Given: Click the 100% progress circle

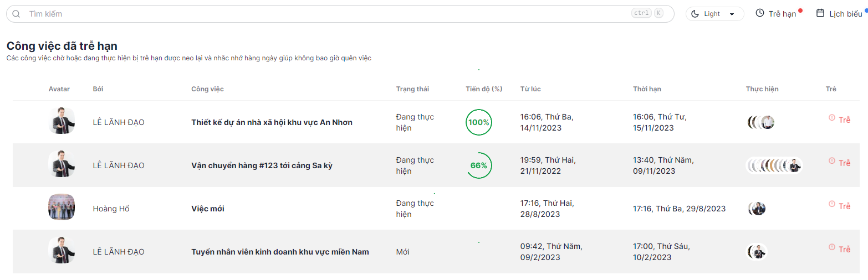Looking at the screenshot, I should (x=478, y=122).
